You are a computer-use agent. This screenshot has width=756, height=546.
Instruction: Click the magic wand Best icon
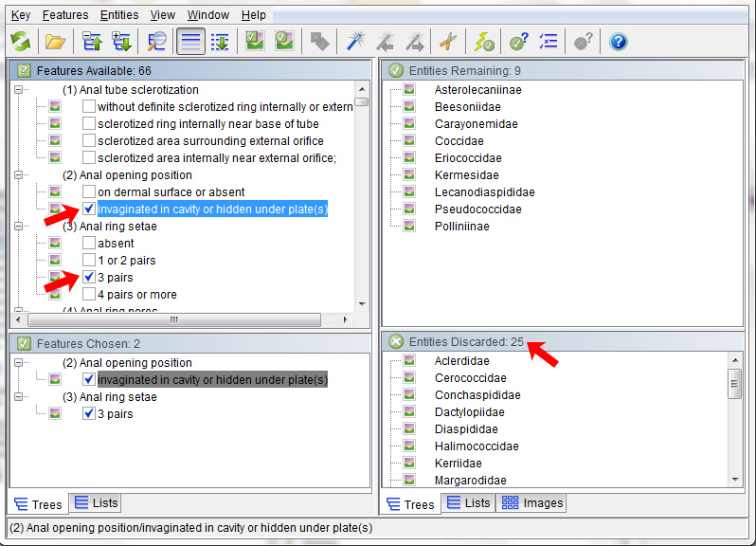355,42
